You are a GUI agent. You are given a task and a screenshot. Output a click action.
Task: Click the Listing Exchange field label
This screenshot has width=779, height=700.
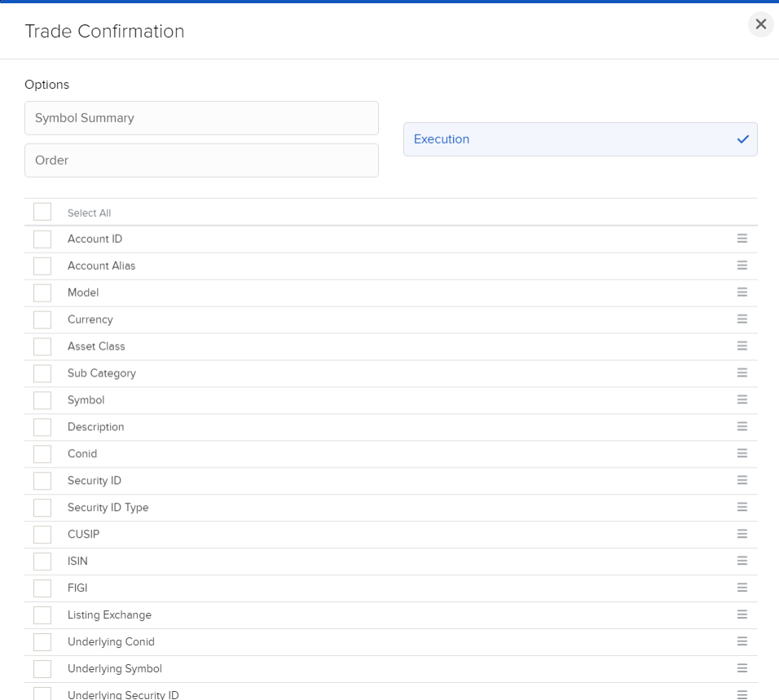tap(109, 614)
